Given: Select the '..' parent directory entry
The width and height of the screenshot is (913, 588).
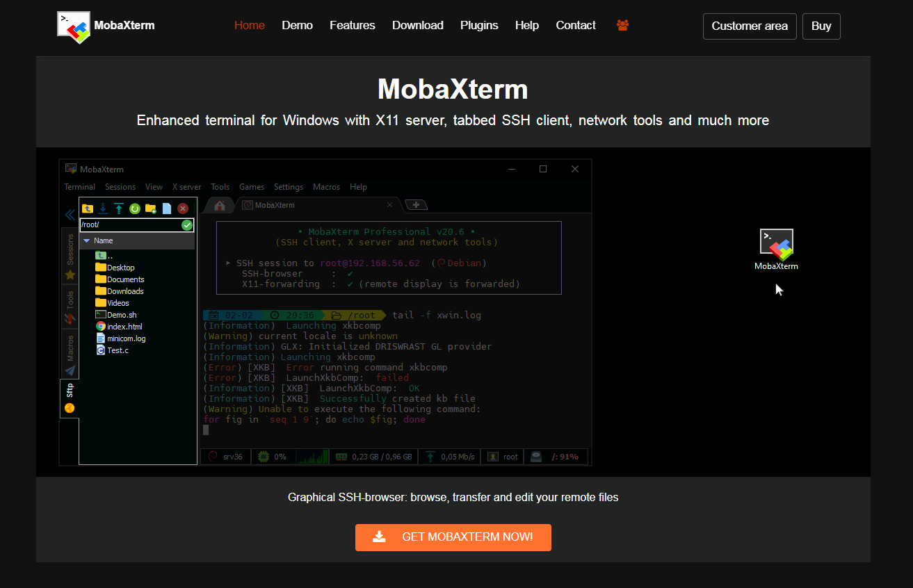Looking at the screenshot, I should coord(104,256).
